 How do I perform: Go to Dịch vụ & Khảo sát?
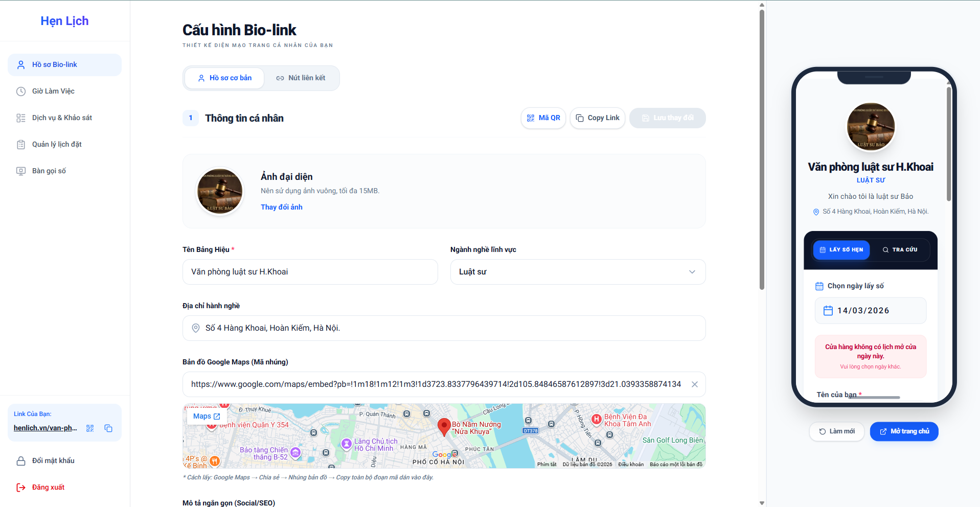point(62,118)
